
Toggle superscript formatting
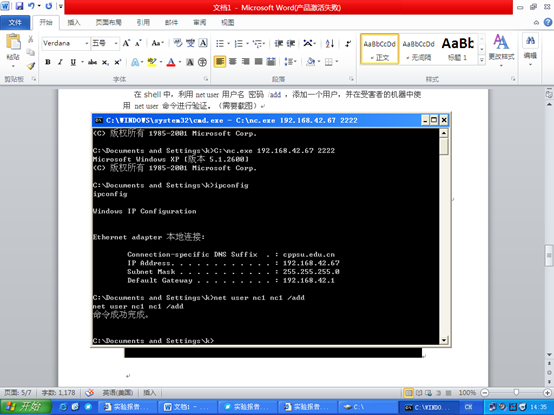tap(118, 62)
